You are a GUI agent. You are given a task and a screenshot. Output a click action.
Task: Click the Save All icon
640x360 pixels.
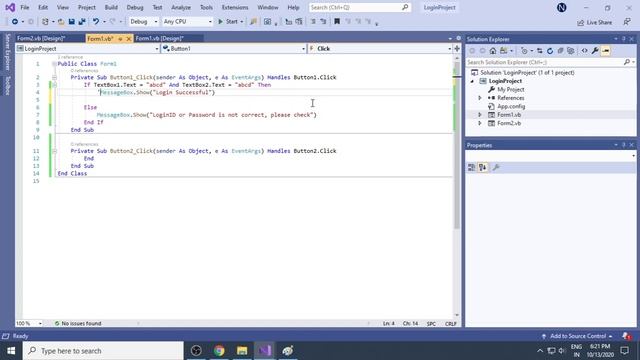pyautogui.click(x=82, y=22)
